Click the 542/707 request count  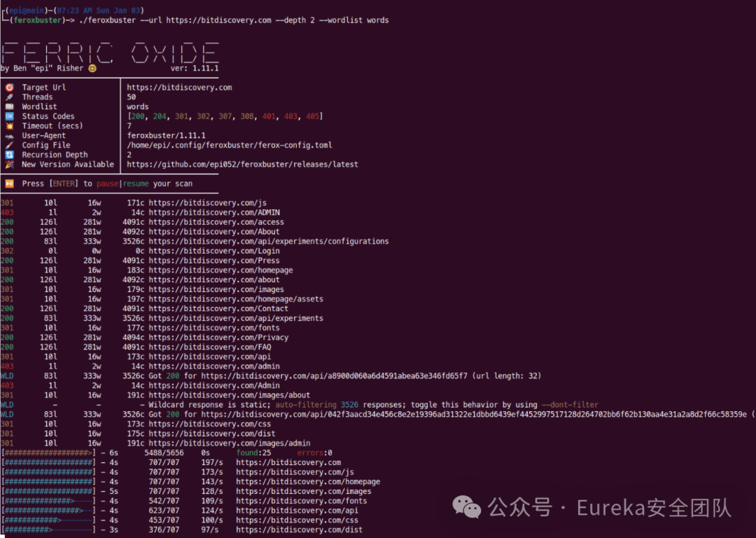pos(164,501)
